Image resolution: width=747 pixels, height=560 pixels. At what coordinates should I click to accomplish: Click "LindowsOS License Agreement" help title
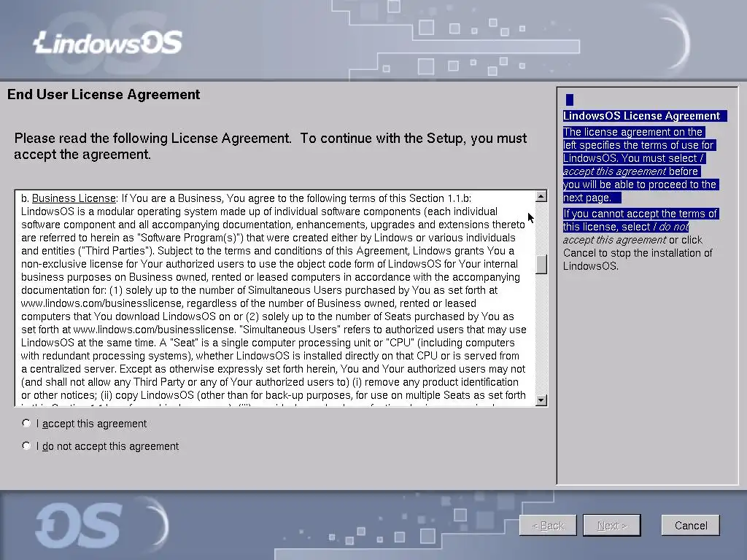tap(641, 116)
